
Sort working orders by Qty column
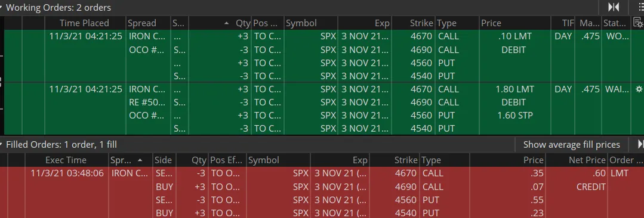(x=237, y=23)
